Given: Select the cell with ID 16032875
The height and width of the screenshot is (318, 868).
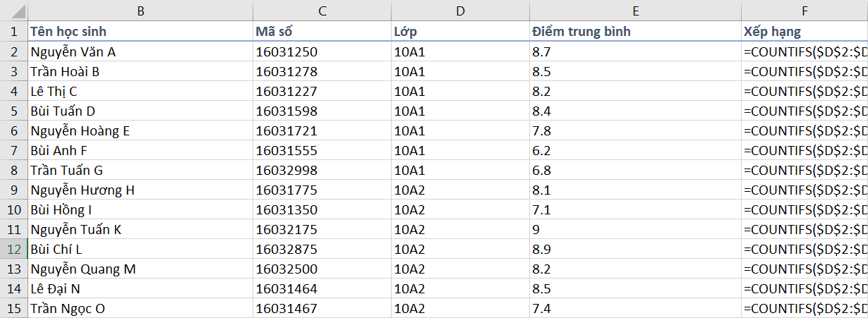Looking at the screenshot, I should coord(323,249).
